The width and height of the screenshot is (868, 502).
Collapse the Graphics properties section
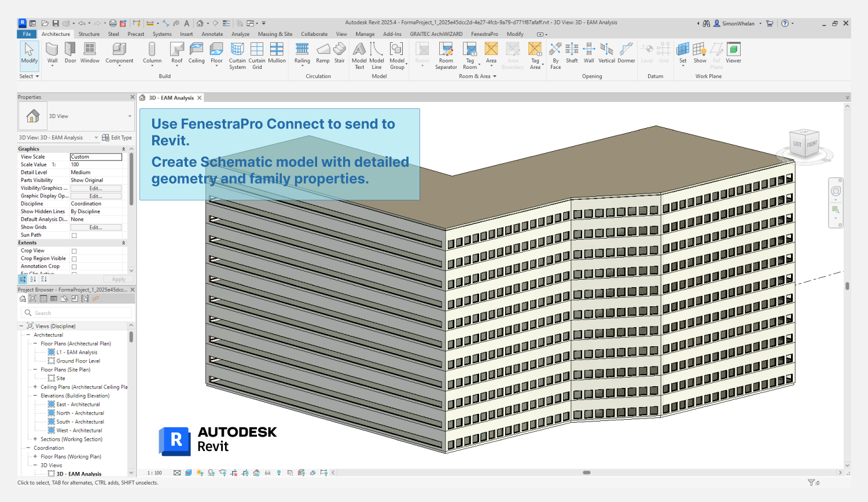tap(123, 149)
